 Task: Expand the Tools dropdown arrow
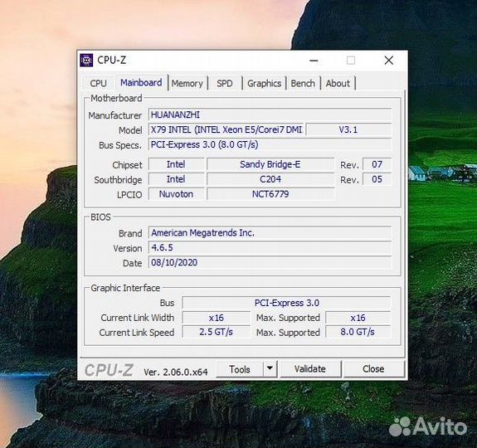[270, 368]
